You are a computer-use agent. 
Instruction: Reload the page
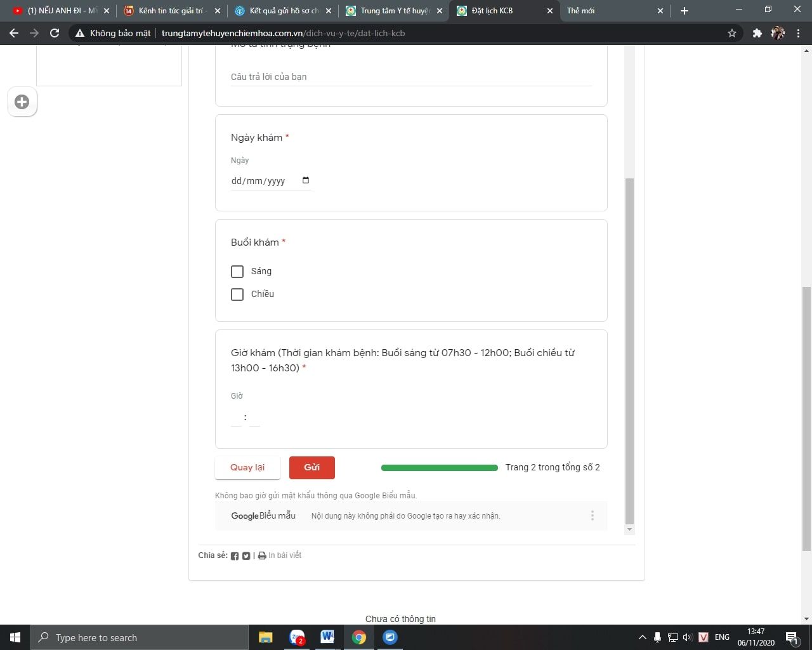55,33
